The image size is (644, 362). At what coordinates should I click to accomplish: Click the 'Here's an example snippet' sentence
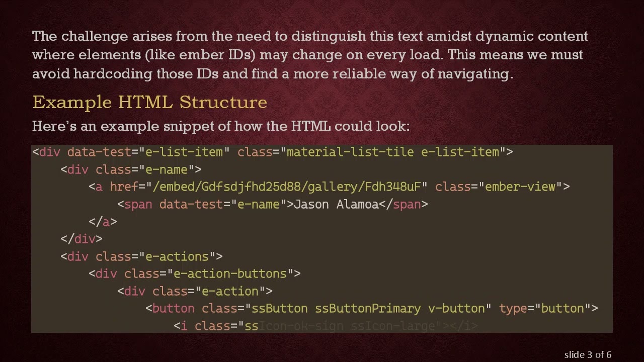click(x=221, y=126)
